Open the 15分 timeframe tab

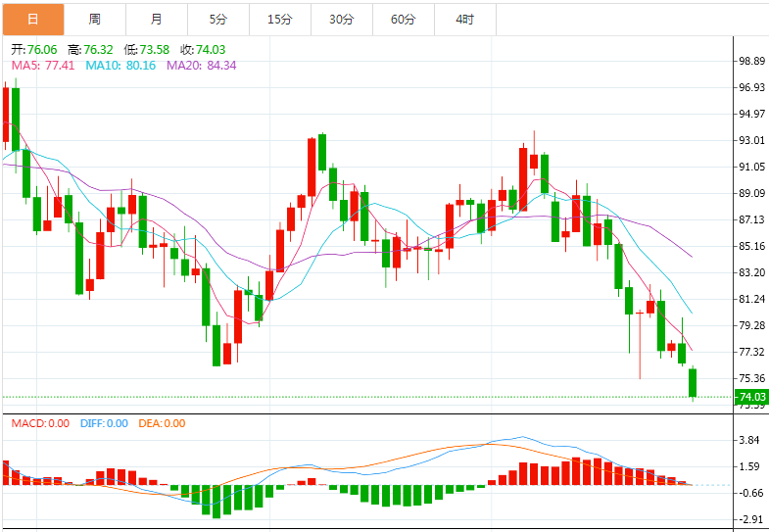point(280,20)
